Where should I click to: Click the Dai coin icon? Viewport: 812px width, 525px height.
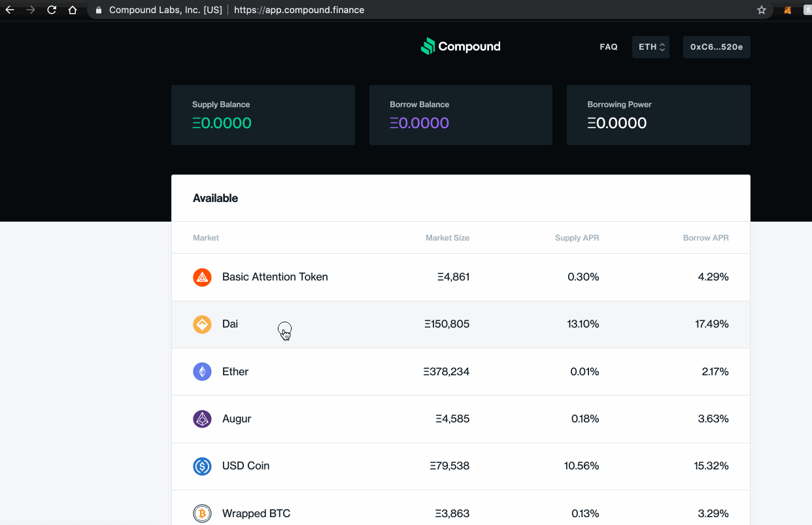click(x=202, y=324)
